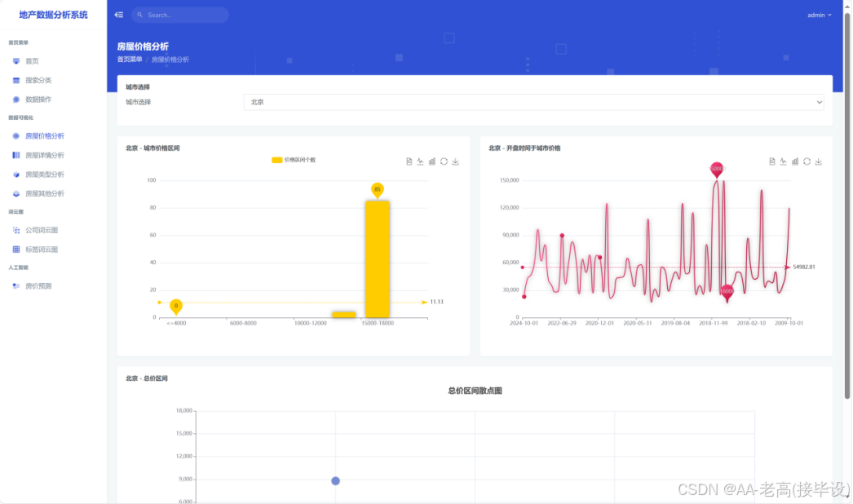
Task: Click the red min pin on line chart
Action: 727,293
